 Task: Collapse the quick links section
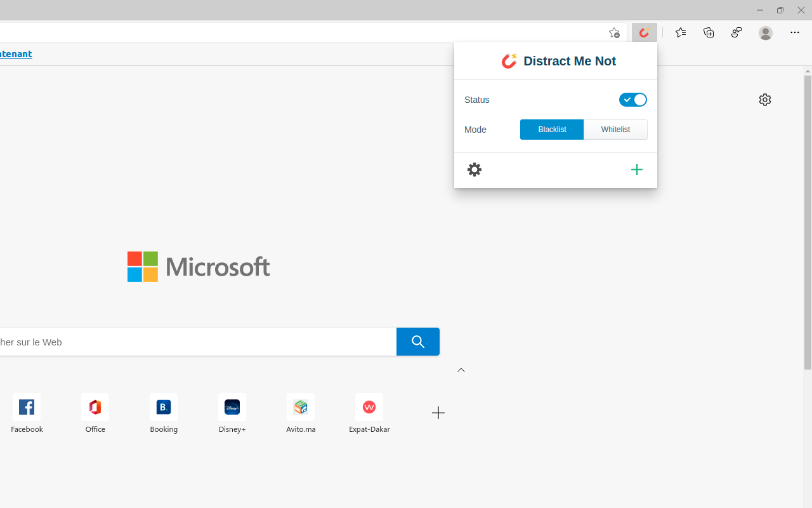[x=461, y=370]
